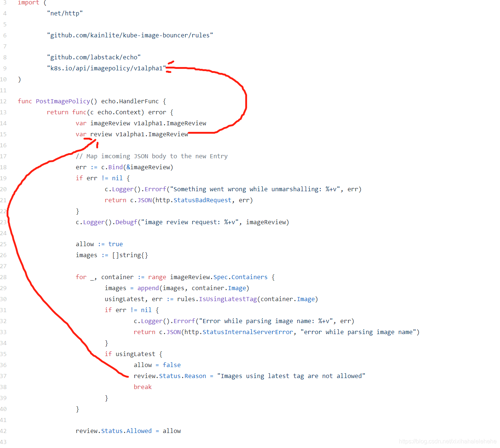Click echo.HandlerFunc return type
The height and width of the screenshot is (448, 500).
point(130,101)
